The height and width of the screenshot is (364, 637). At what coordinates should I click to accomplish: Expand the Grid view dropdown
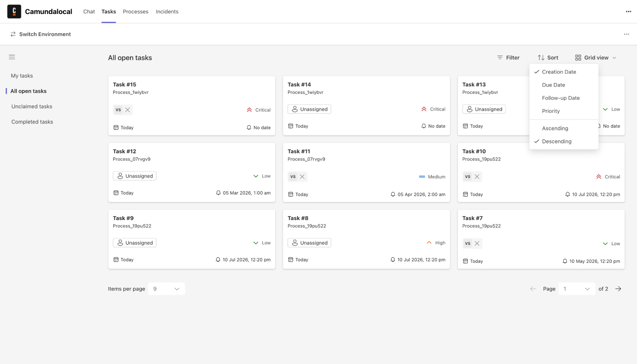[596, 58]
